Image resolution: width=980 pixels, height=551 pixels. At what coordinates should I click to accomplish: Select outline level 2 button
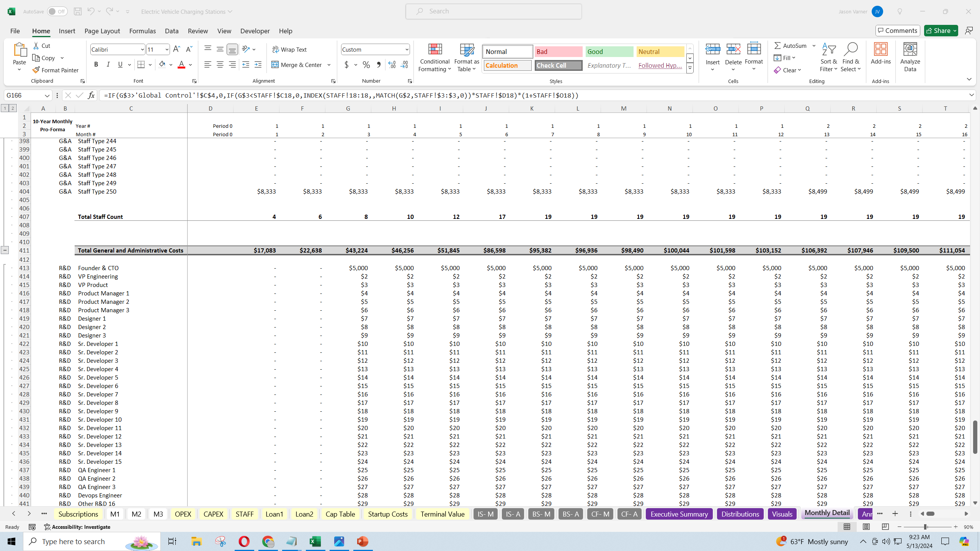[x=13, y=108]
